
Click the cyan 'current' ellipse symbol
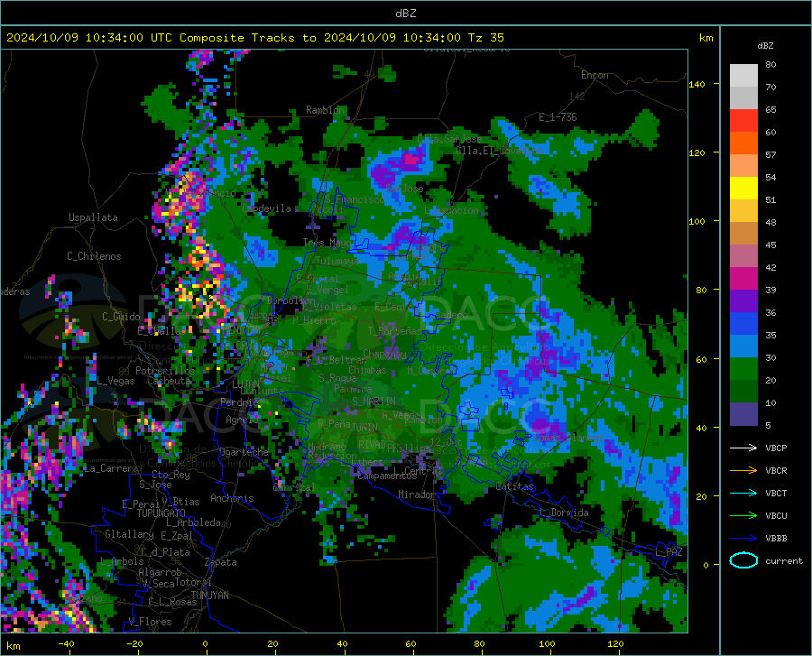click(743, 560)
